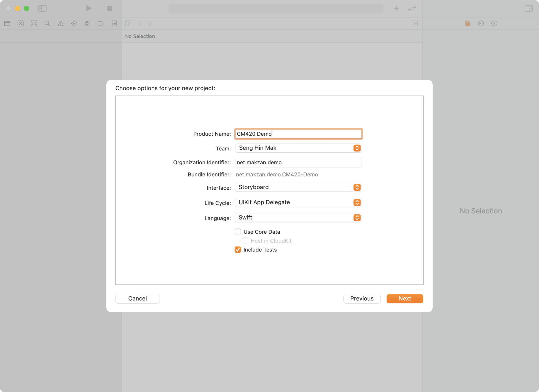Click the Host in CloudKit checkbox
Screen dimensions: 539x392
click(x=245, y=241)
